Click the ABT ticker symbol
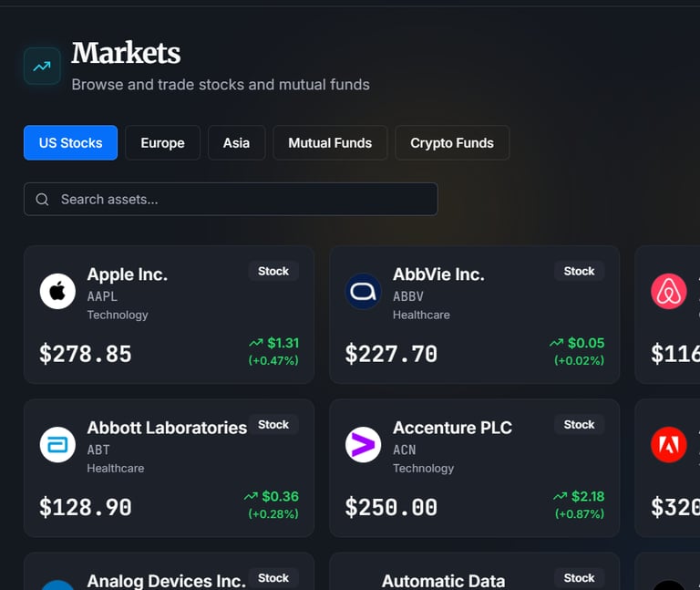This screenshot has height=590, width=700. [98, 450]
